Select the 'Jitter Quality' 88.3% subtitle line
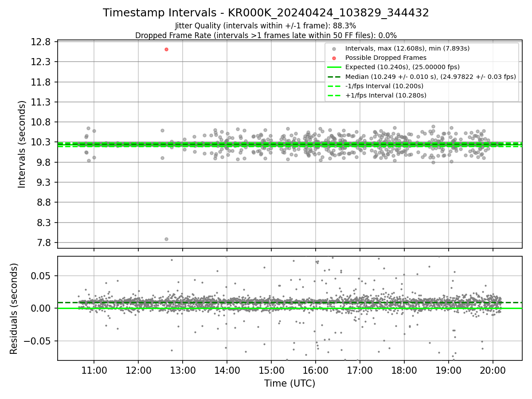The image size is (532, 399). [x=266, y=26]
